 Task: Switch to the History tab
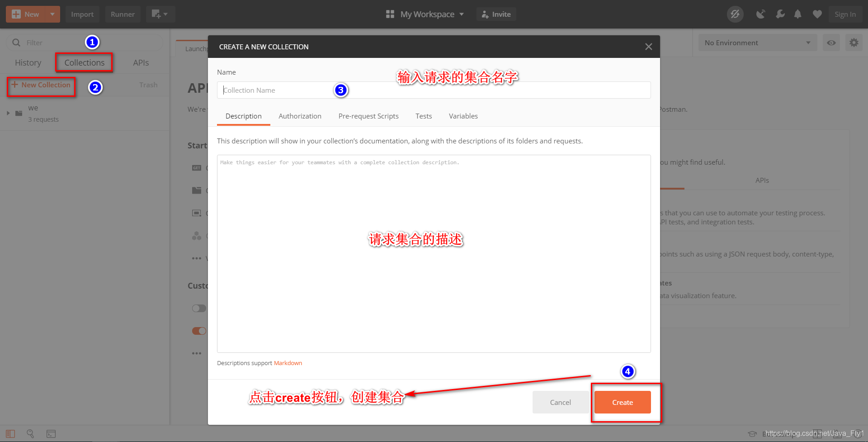coord(28,62)
